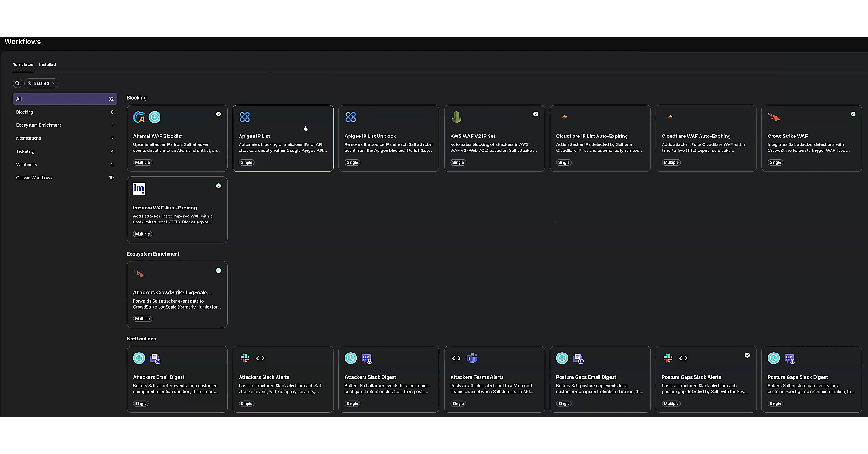This screenshot has width=868, height=454.
Task: Click the search magnifier icon
Action: tap(17, 83)
